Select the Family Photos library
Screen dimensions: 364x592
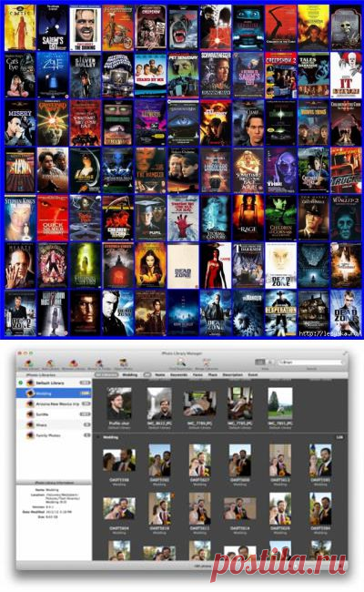tap(54, 435)
